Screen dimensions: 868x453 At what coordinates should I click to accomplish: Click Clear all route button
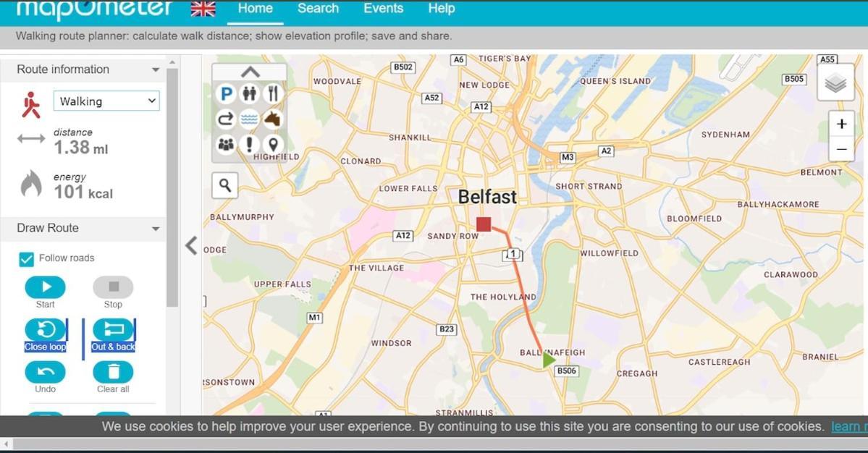point(113,372)
